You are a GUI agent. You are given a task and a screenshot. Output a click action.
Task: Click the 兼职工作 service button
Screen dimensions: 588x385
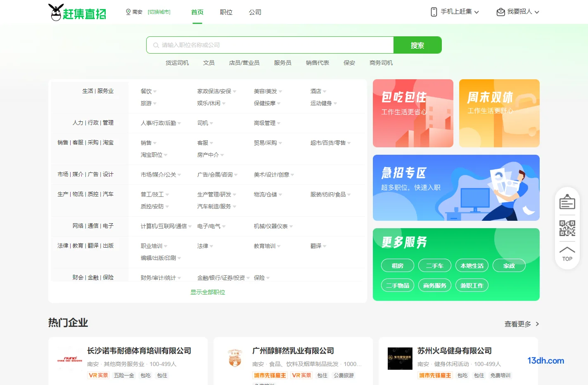pyautogui.click(x=472, y=286)
